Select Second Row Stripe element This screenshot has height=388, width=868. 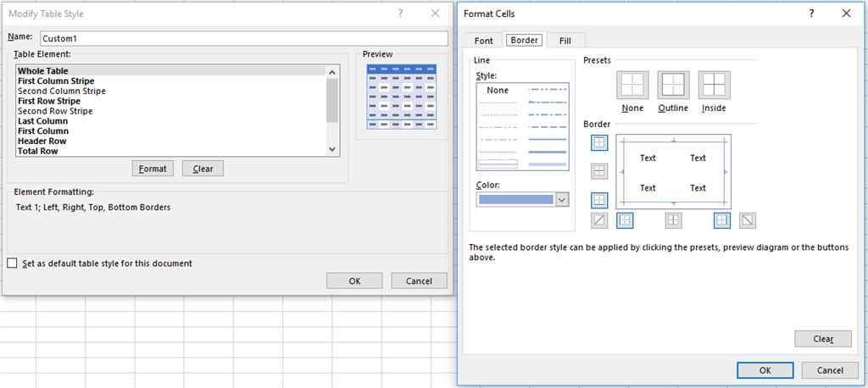pos(170,111)
